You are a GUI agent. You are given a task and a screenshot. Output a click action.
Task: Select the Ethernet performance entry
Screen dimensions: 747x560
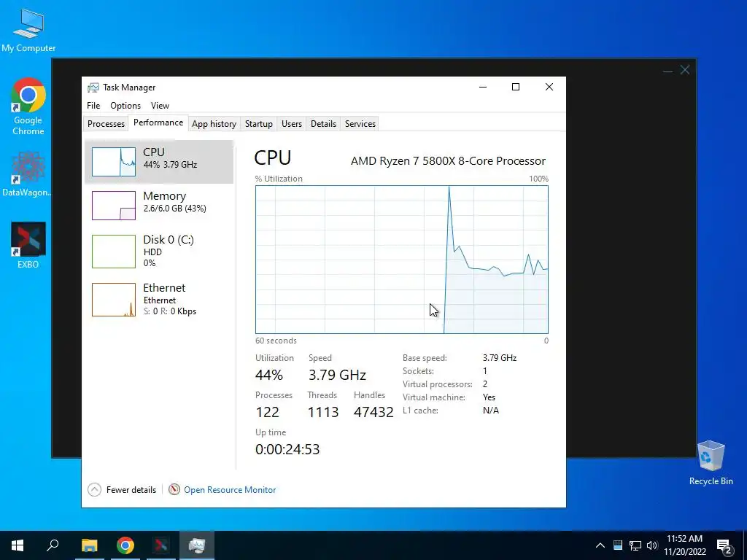coord(159,300)
